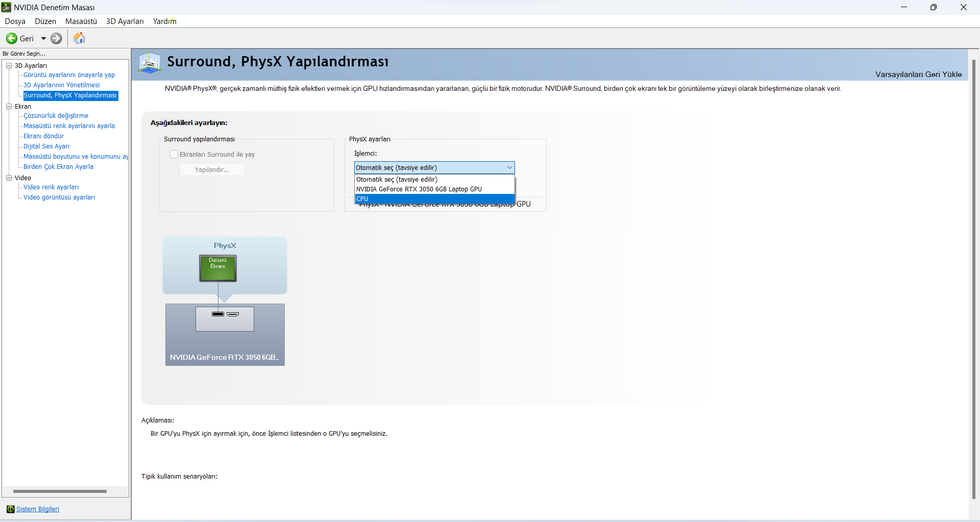The width and height of the screenshot is (980, 522).
Task: Click the Sistem Bilgileri NVIDIA icon
Action: tap(10, 509)
